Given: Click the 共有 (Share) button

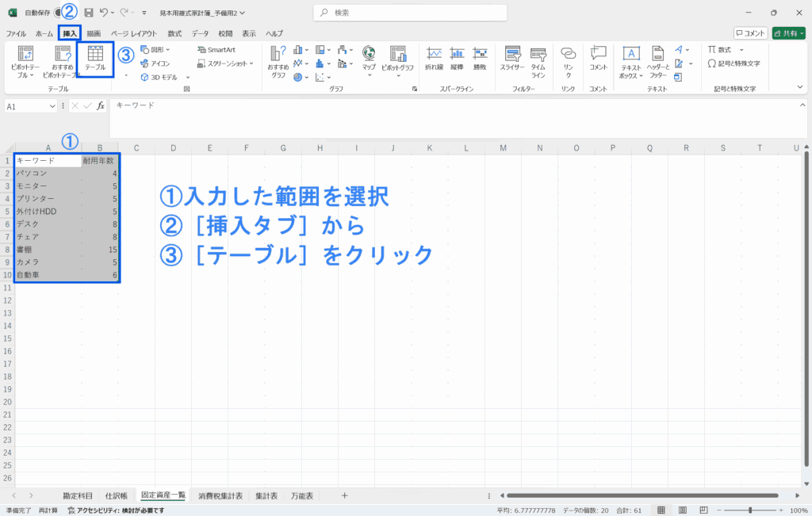Looking at the screenshot, I should pos(789,33).
